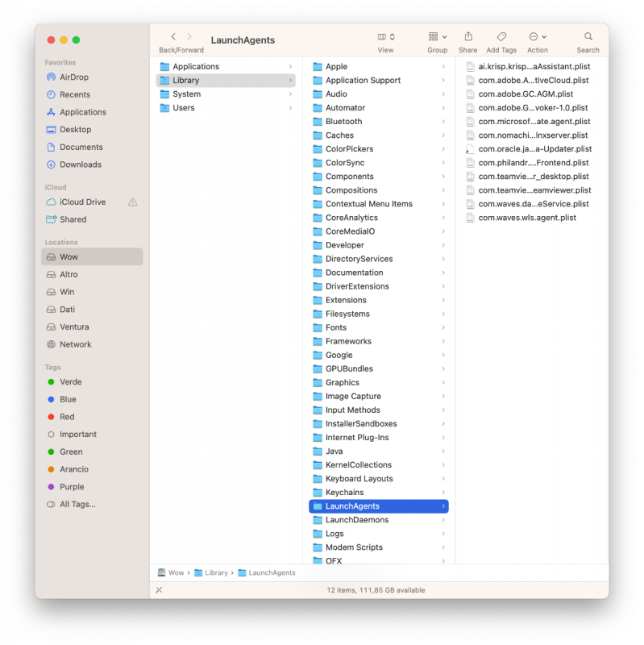644x645 pixels.
Task: Expand the Caches folder chevron
Action: 443,135
